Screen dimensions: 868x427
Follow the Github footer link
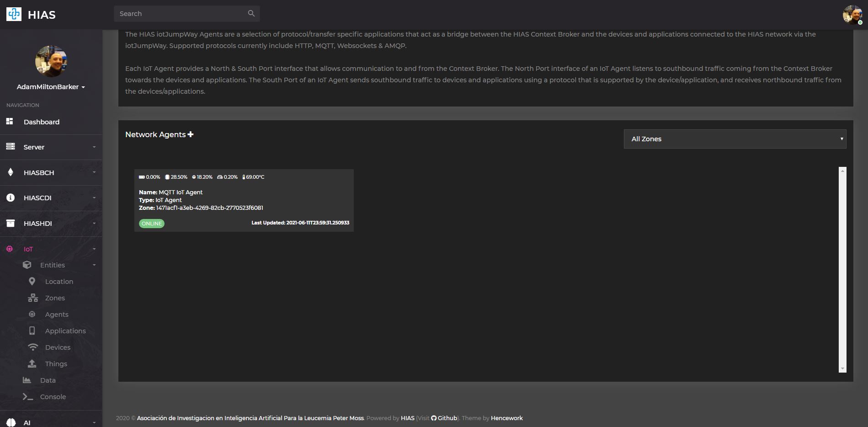click(447, 418)
